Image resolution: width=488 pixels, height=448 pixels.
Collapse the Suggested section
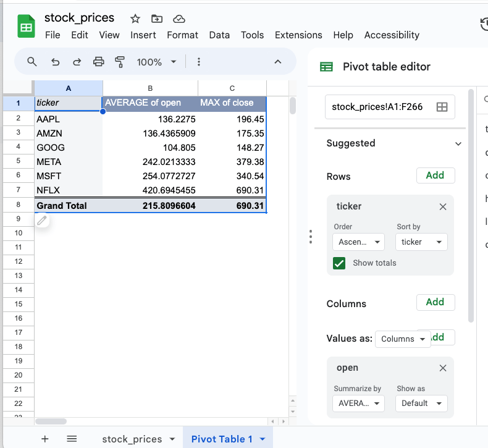(x=458, y=143)
